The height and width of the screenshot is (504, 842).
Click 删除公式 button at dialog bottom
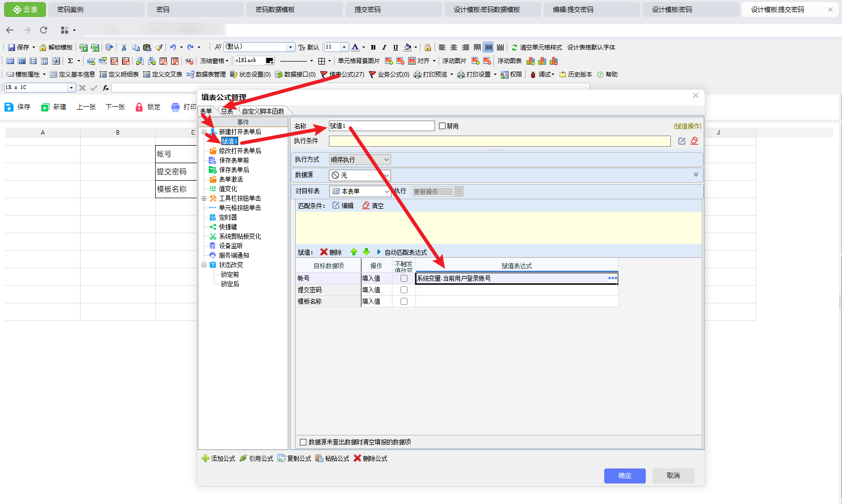[370, 458]
